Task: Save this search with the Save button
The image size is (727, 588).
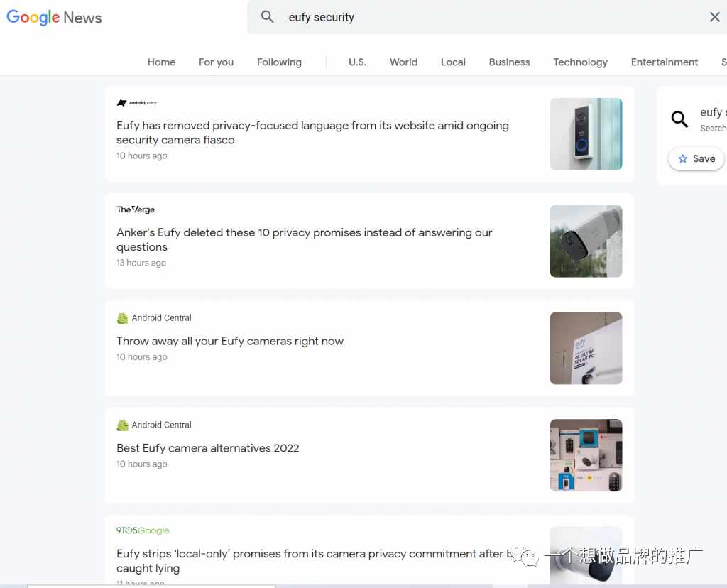Action: [696, 158]
